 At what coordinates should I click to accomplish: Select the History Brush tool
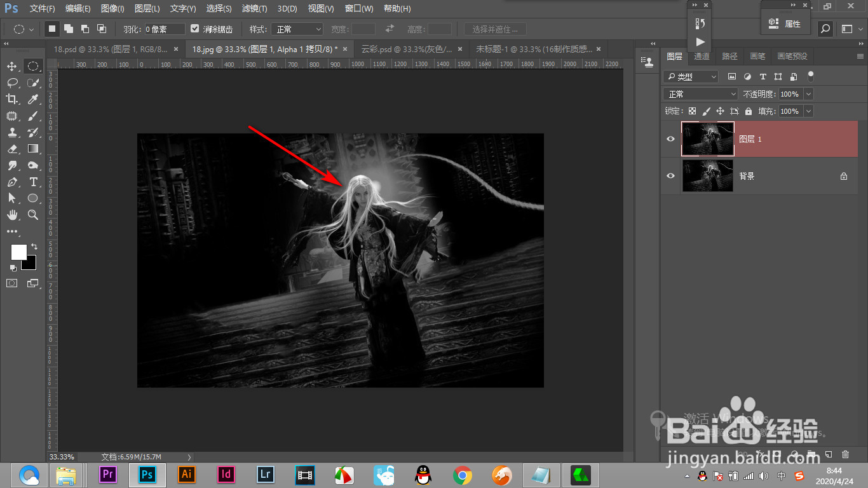33,132
